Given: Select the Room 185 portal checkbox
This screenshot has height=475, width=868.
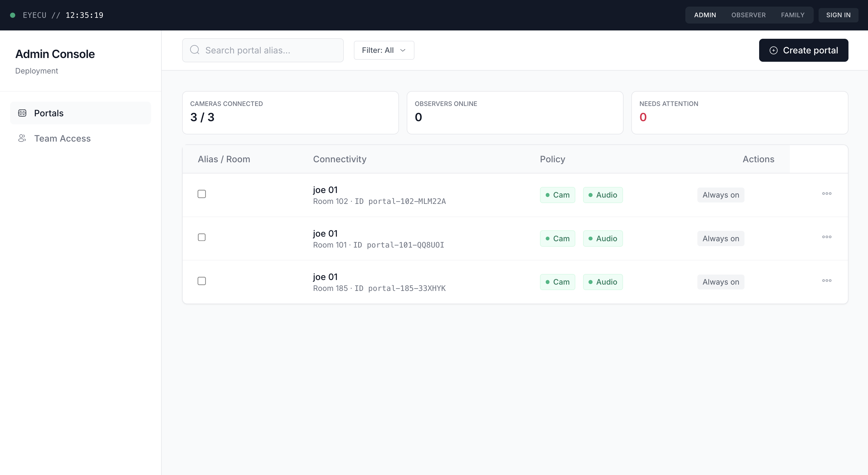Looking at the screenshot, I should (x=202, y=281).
